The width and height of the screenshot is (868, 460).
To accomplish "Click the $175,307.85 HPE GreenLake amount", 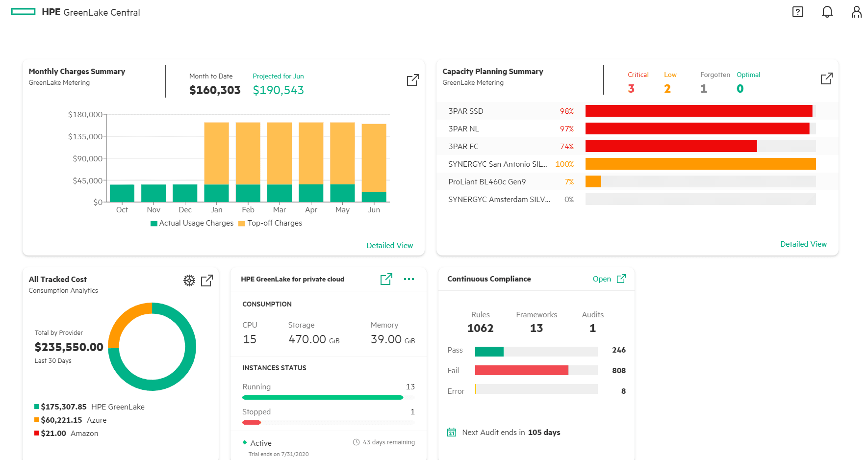I will (64, 407).
